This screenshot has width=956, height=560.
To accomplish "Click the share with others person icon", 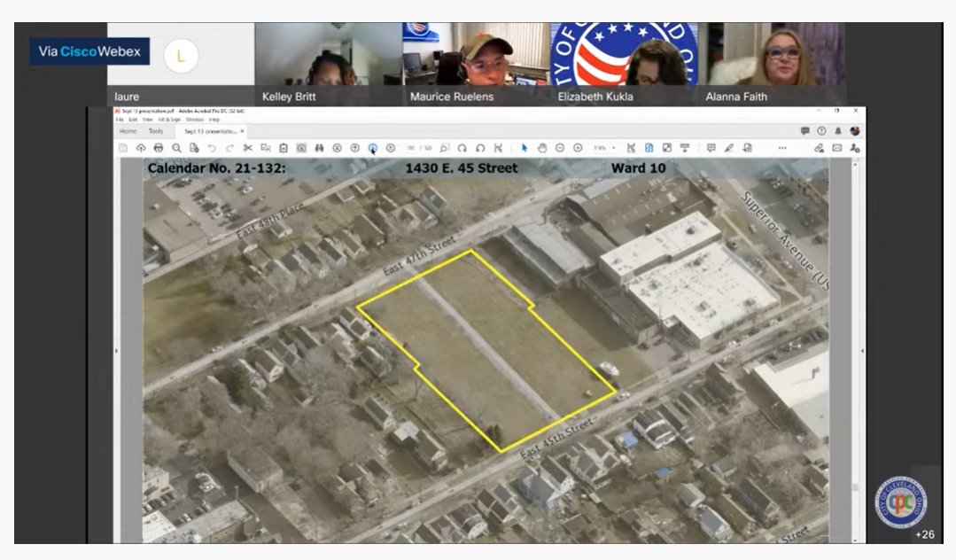I will point(855,148).
